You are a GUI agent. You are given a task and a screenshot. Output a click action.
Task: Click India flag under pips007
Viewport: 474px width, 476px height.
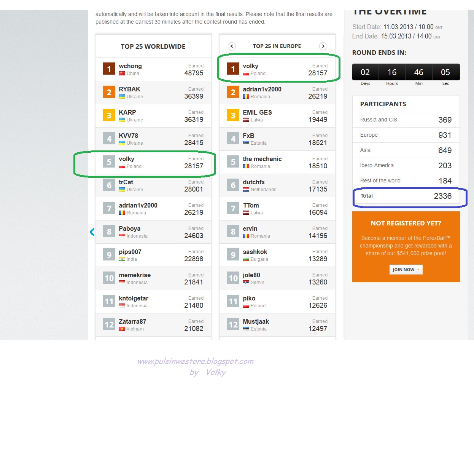[x=122, y=259]
